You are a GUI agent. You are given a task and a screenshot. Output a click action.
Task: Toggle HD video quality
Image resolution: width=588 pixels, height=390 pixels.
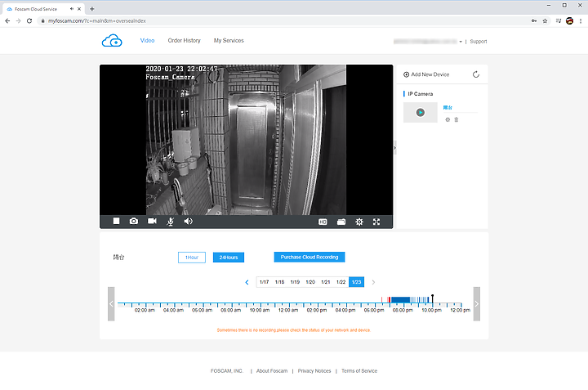[x=323, y=222]
